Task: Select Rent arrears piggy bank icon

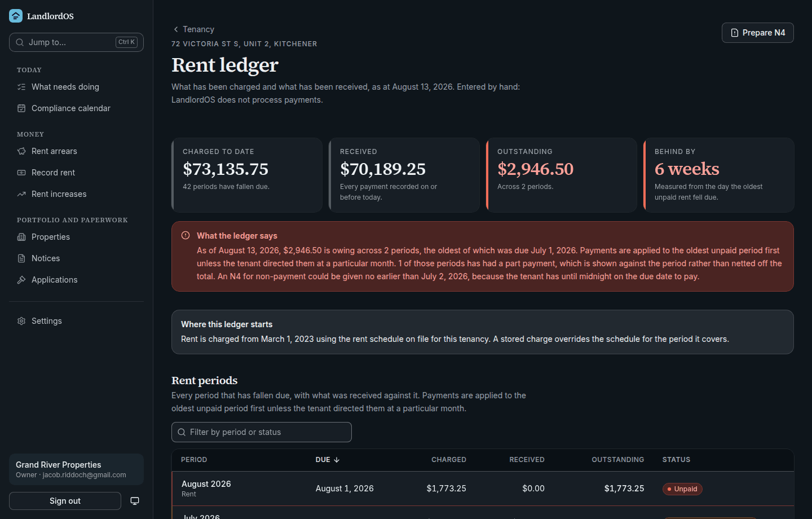Action: [x=21, y=151]
